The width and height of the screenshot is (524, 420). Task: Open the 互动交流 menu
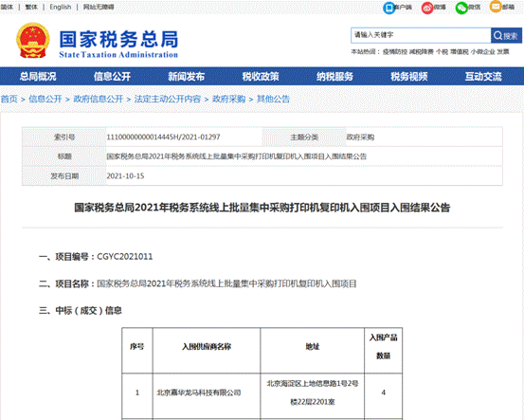click(x=483, y=77)
